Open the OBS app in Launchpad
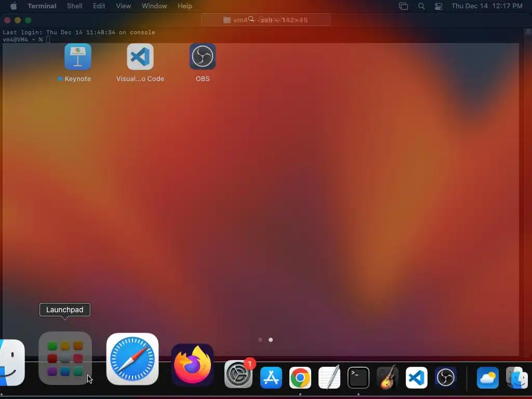 [203, 57]
